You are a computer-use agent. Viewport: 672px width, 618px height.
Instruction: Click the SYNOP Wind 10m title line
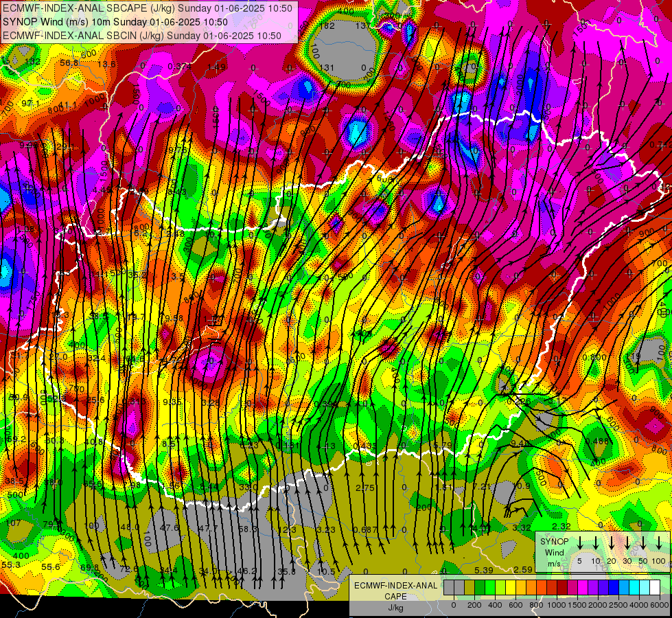[115, 22]
